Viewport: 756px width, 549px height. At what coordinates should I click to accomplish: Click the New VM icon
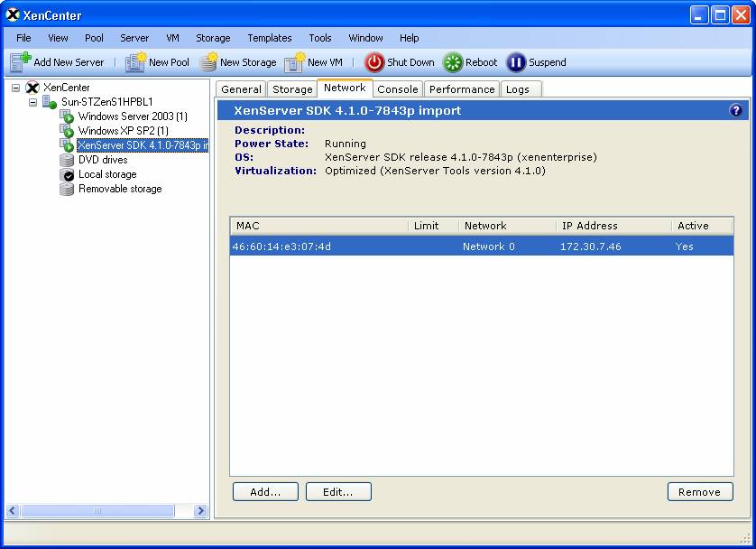pos(295,62)
